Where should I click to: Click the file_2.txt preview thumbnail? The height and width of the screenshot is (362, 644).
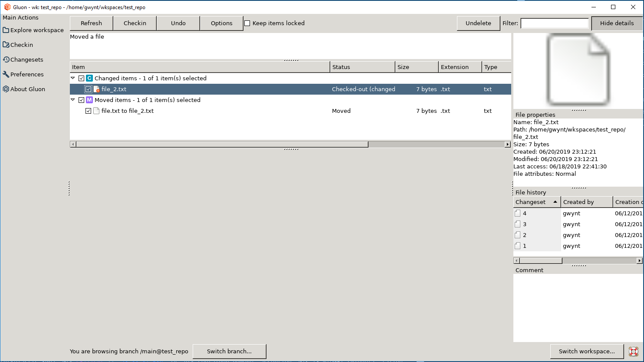click(578, 69)
